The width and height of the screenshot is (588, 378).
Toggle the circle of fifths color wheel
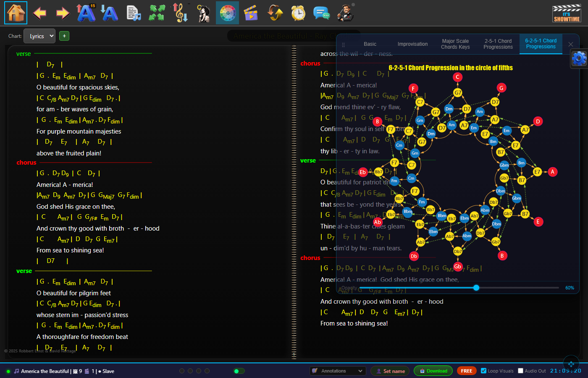click(228, 13)
